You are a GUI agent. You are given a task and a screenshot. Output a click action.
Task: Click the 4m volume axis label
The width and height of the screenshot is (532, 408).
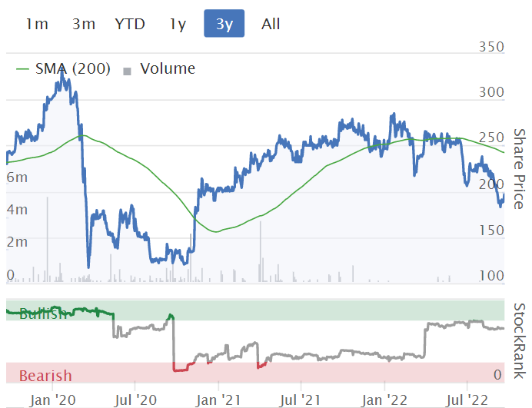click(17, 210)
